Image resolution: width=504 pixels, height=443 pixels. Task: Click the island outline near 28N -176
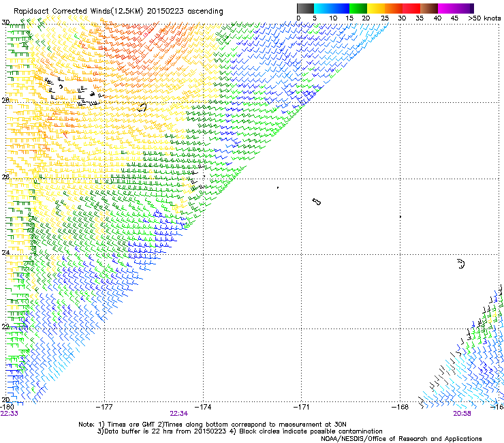[142, 108]
